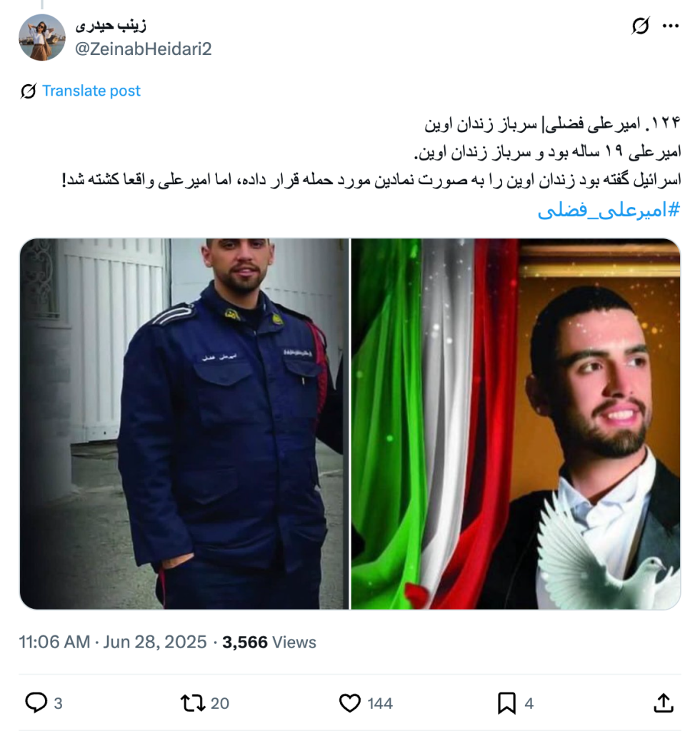The image size is (700, 731).
Task: Click the Grok icon near the top right
Action: click(x=640, y=26)
